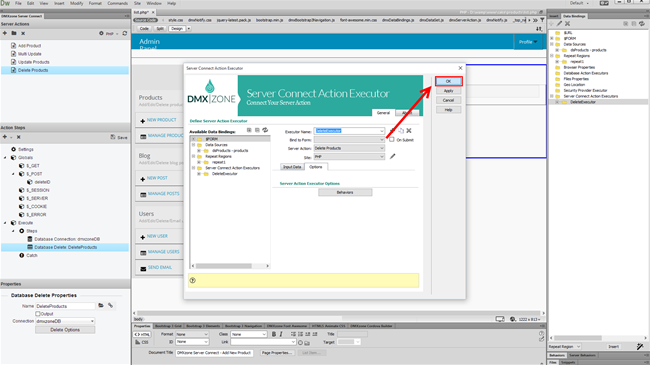Screen dimensions: 650x365
Task: Refresh the Available Data Bindings tree
Action: tap(265, 130)
